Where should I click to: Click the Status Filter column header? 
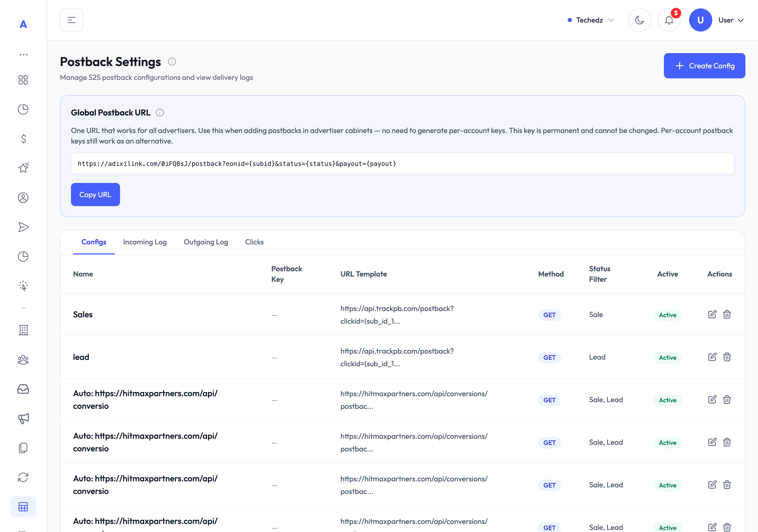(x=600, y=274)
